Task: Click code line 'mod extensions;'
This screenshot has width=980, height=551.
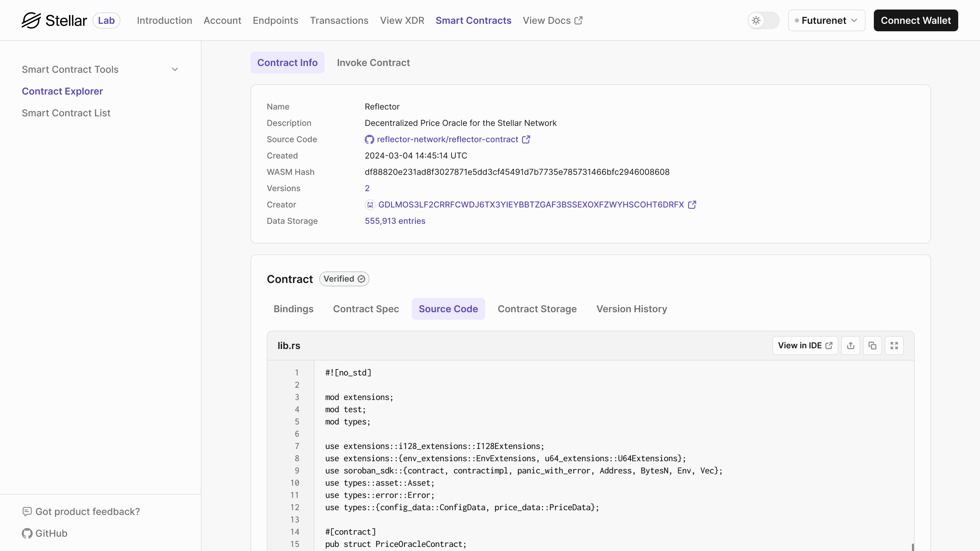Action: tap(359, 397)
